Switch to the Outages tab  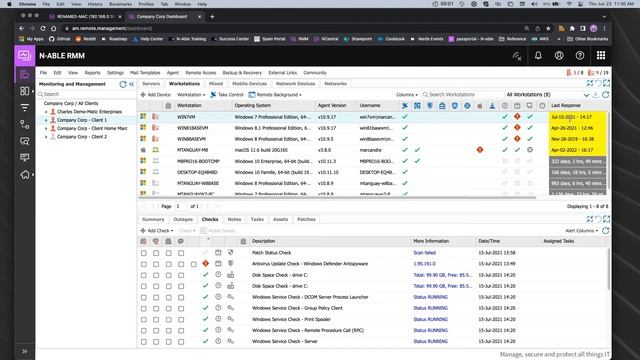(x=183, y=220)
